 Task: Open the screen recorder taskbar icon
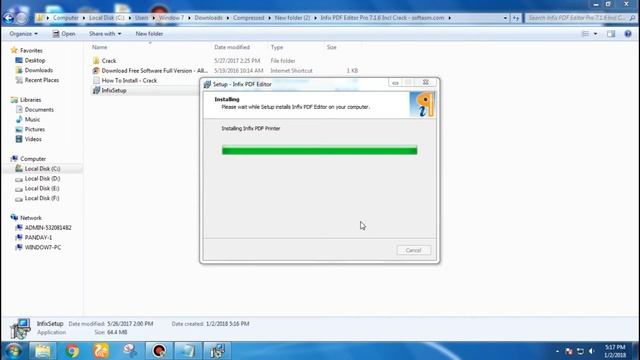point(159,351)
